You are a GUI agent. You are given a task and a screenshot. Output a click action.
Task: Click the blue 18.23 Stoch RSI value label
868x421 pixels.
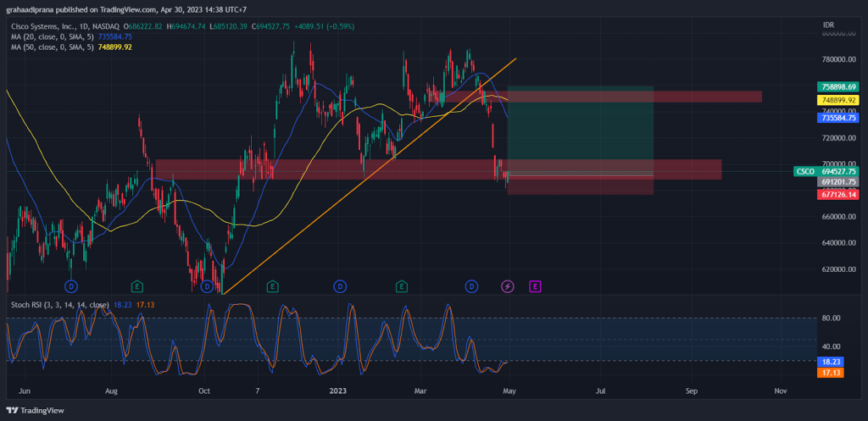[831, 362]
